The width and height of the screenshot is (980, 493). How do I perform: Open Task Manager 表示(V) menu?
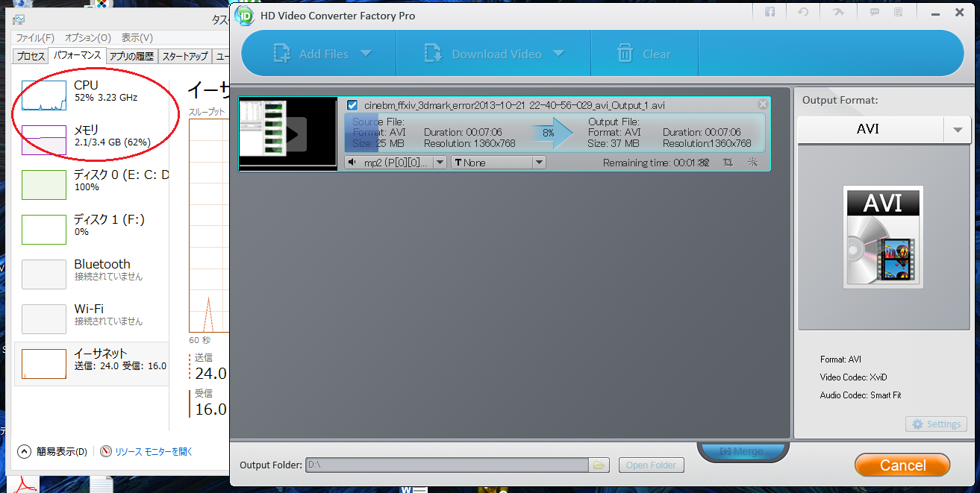(x=137, y=38)
